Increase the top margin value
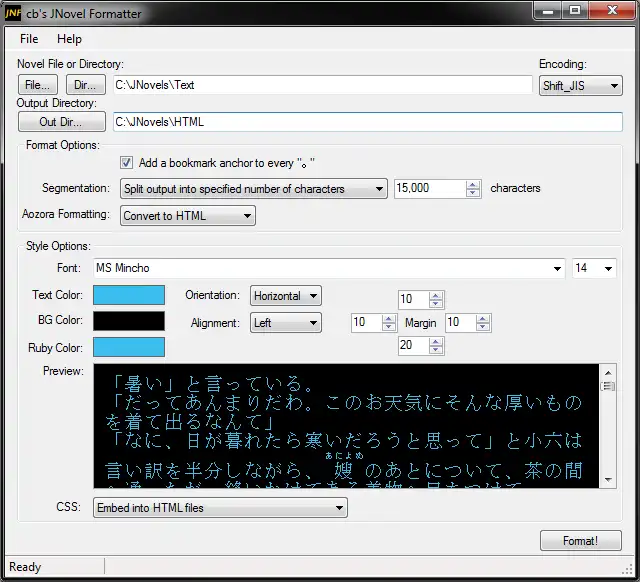Viewport: 640px width, 582px height. (436, 295)
